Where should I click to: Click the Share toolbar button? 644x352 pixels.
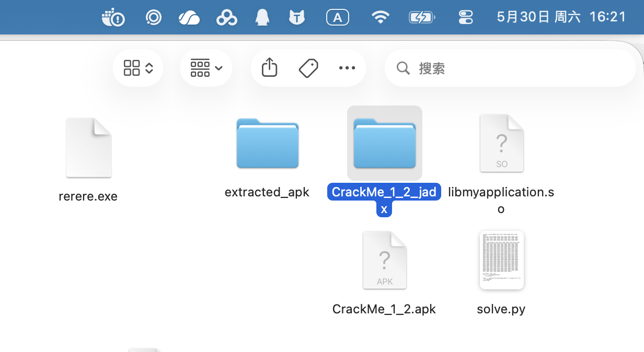[x=269, y=68]
